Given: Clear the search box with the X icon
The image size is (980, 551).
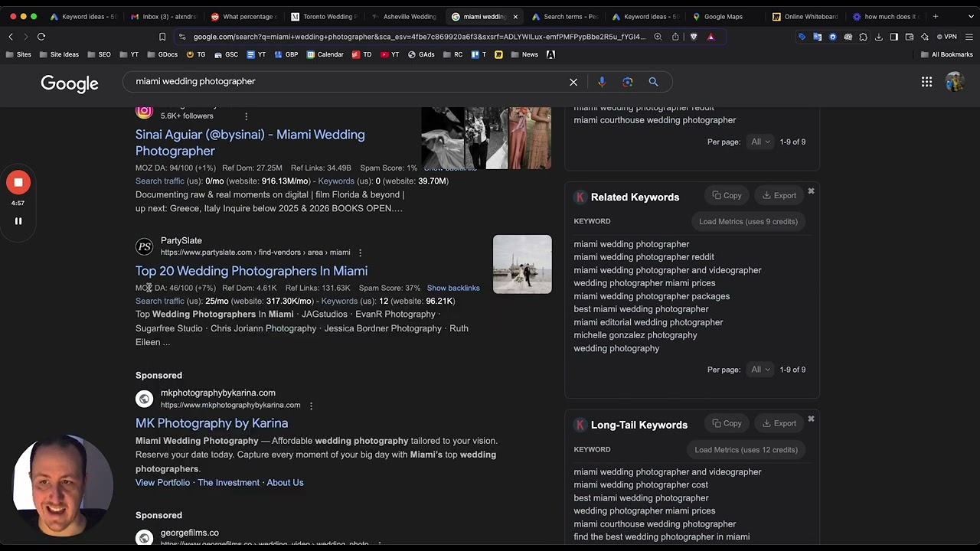Looking at the screenshot, I should tap(573, 82).
